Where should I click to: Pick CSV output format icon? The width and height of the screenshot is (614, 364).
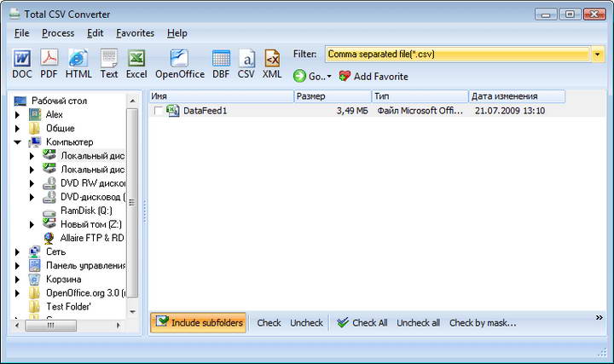tap(246, 58)
